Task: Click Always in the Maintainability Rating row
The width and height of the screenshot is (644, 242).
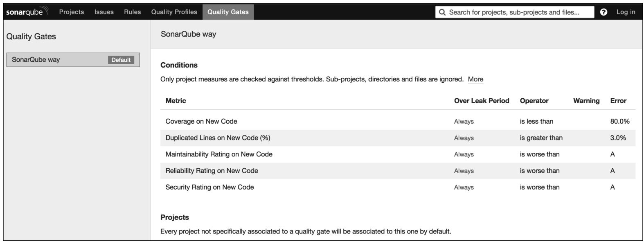Action: tap(464, 154)
